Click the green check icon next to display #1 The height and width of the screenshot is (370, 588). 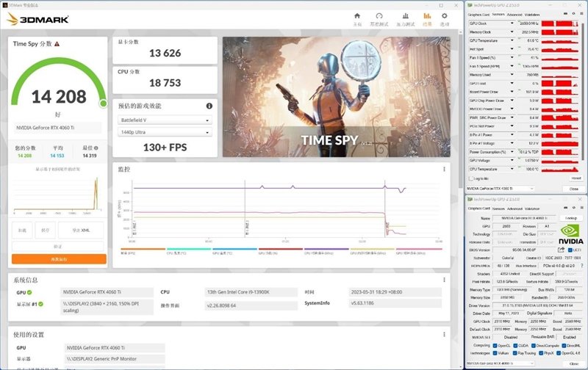(40, 304)
